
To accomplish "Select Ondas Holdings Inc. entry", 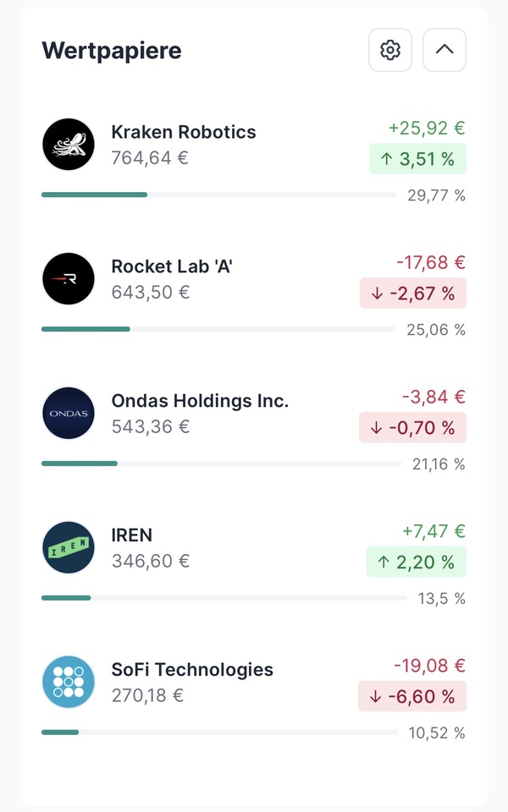I will pos(200,401).
